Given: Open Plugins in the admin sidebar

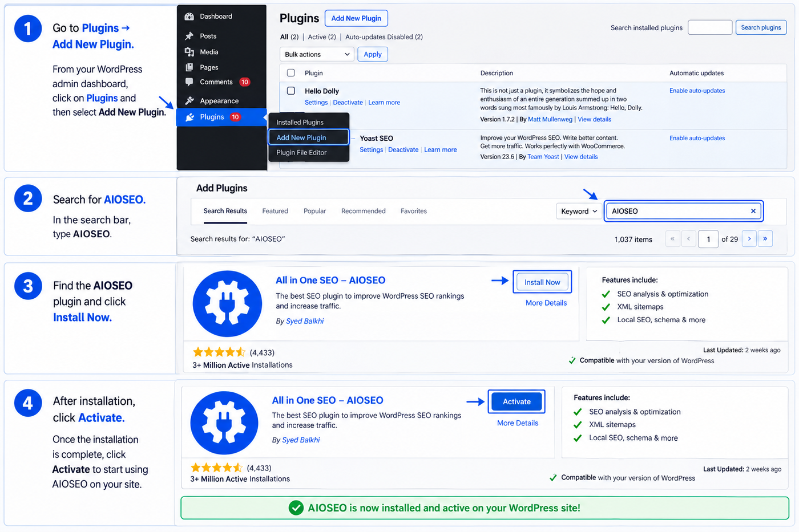Looking at the screenshot, I should click(212, 117).
